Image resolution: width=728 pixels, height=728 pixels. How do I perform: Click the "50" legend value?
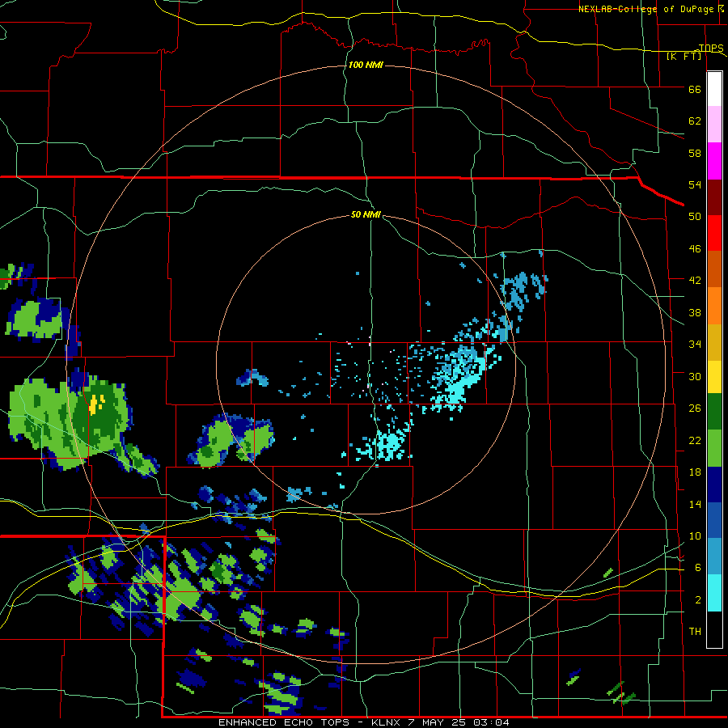(695, 216)
